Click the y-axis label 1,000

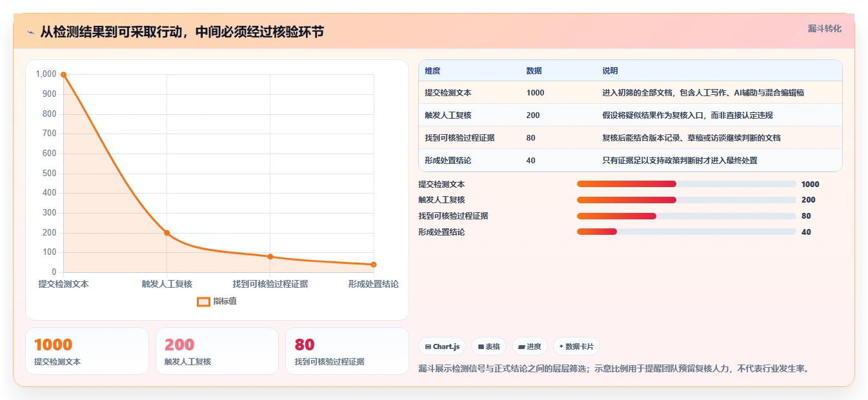(46, 74)
